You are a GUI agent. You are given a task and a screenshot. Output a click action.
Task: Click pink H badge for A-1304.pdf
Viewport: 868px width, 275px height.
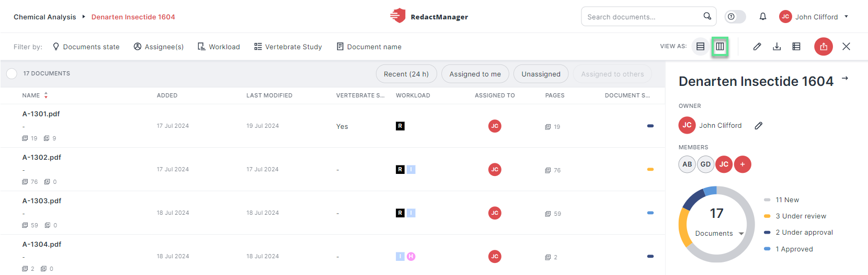[x=411, y=256]
